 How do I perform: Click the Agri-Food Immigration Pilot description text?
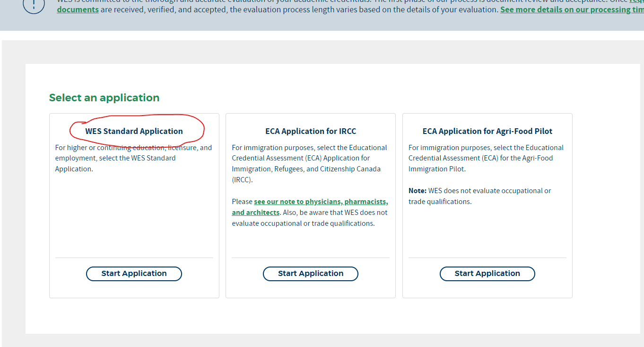click(486, 158)
